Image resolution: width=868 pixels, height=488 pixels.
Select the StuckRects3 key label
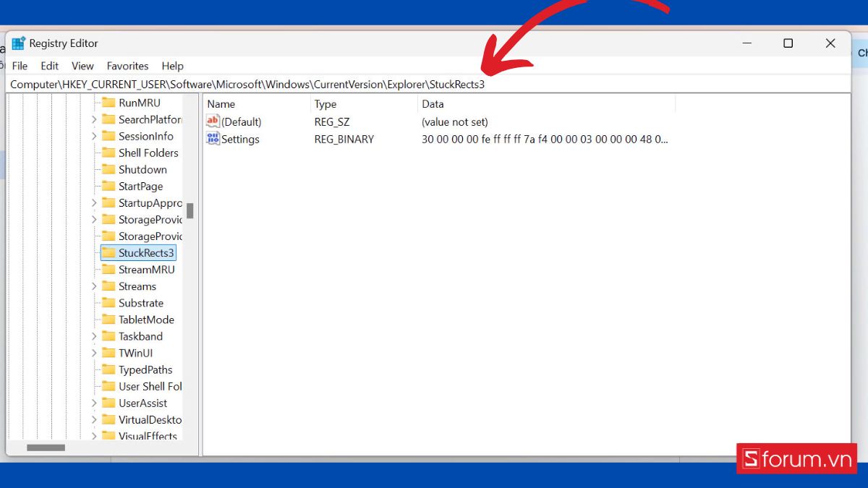146,253
